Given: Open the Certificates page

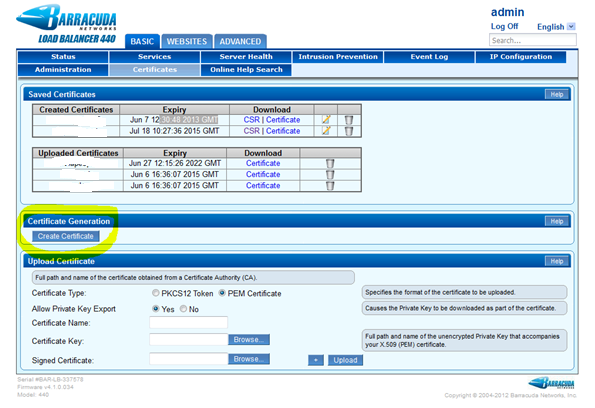Looking at the screenshot, I should tap(154, 70).
